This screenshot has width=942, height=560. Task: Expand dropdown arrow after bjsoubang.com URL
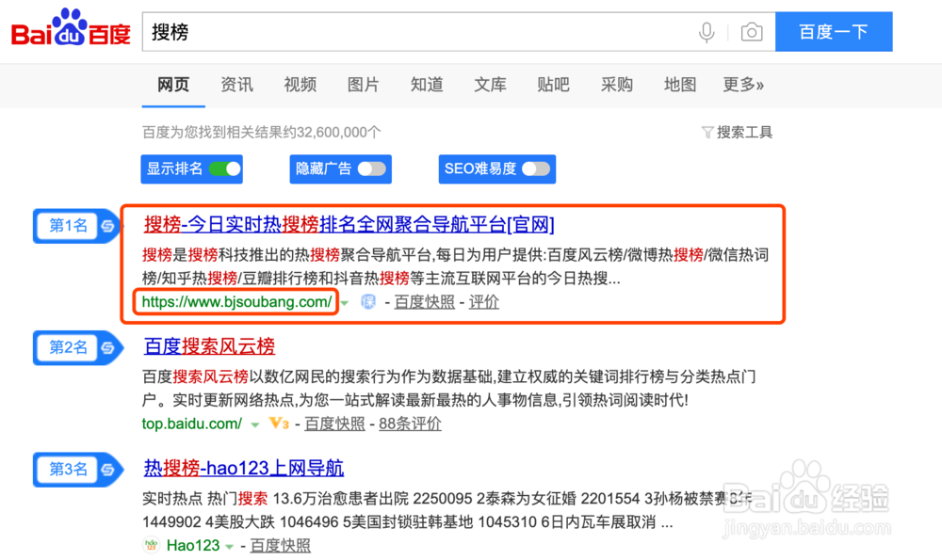click(345, 303)
